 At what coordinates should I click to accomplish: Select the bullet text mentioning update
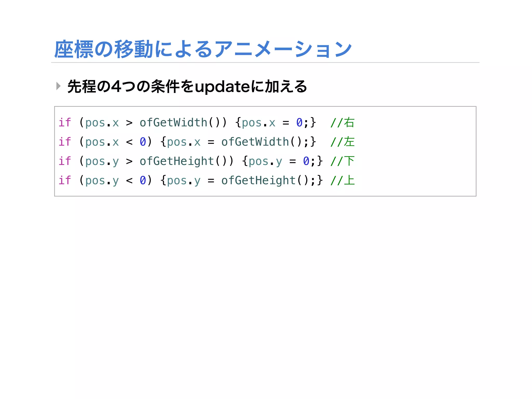pyautogui.click(x=187, y=87)
